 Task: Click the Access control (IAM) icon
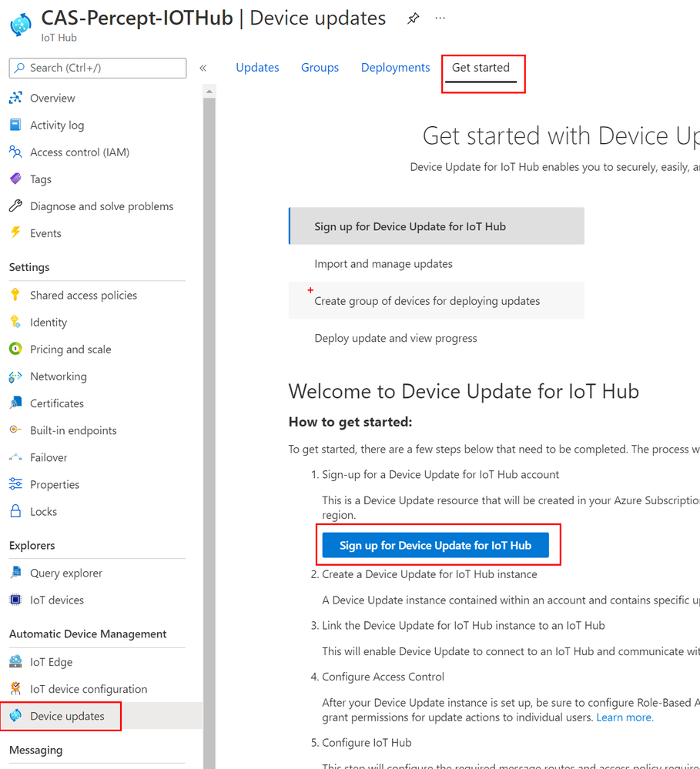click(15, 152)
